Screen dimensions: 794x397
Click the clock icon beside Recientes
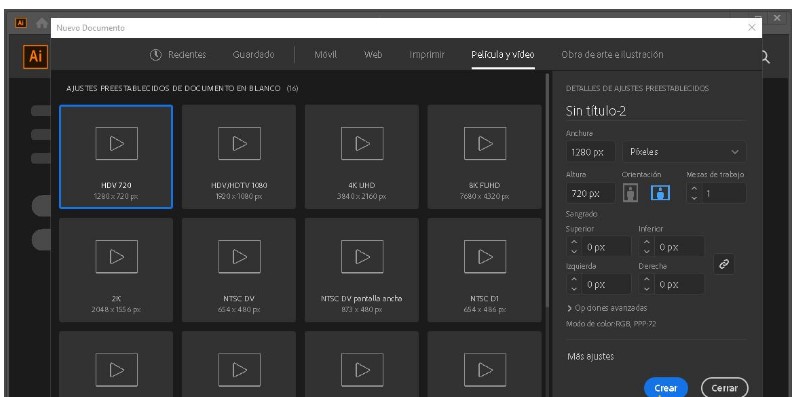pos(156,55)
